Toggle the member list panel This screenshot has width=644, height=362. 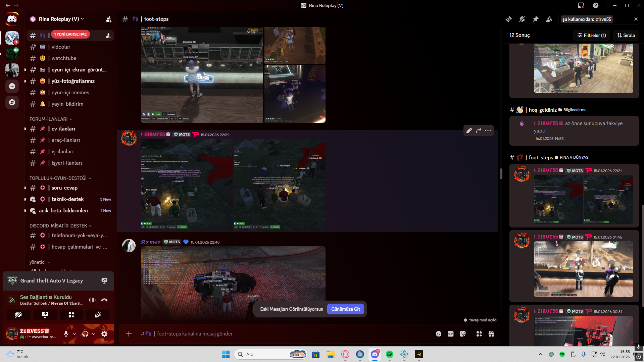click(549, 19)
